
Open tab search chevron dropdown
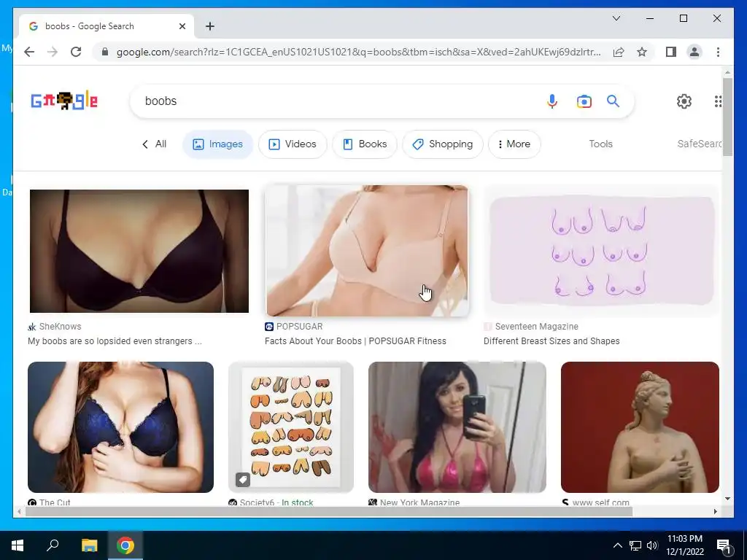pos(616,18)
